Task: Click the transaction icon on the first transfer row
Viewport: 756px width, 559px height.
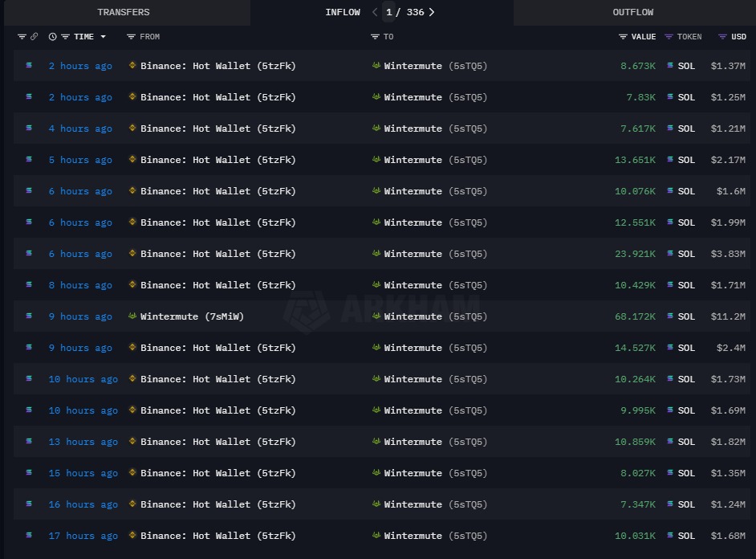Action: [29, 66]
